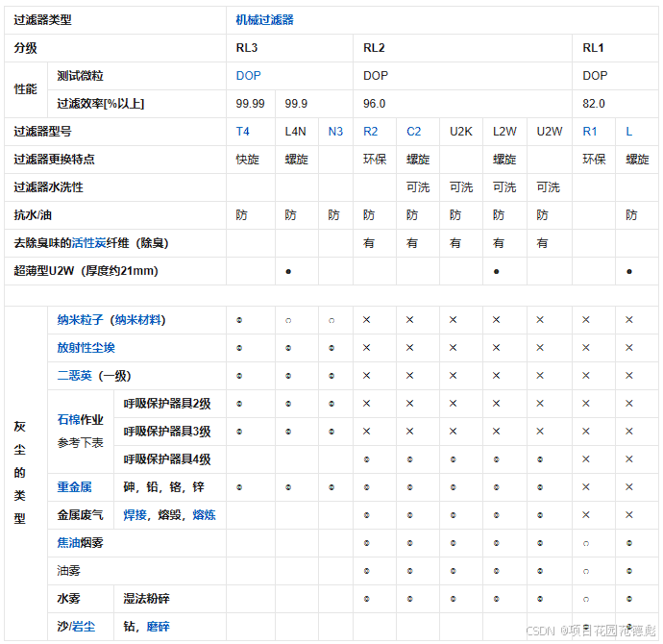This screenshot has height=644, width=663.
Task: Open the 焊接 link
Action: coord(135,515)
